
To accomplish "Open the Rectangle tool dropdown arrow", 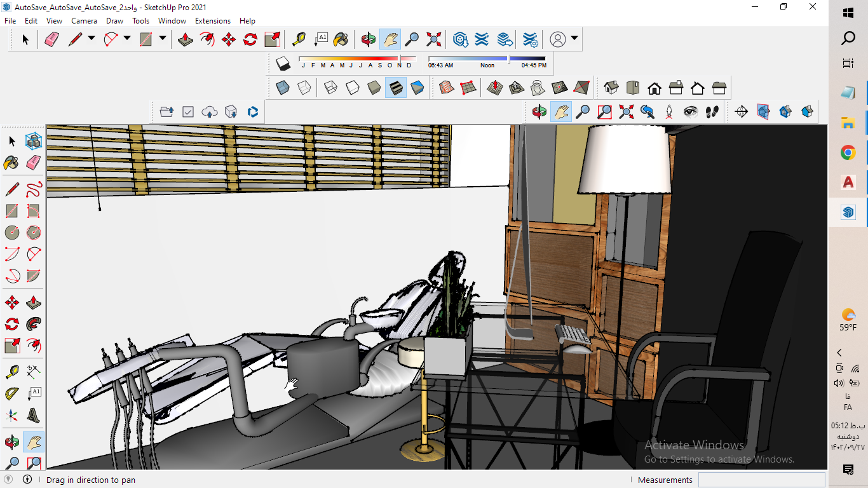I will click(162, 39).
